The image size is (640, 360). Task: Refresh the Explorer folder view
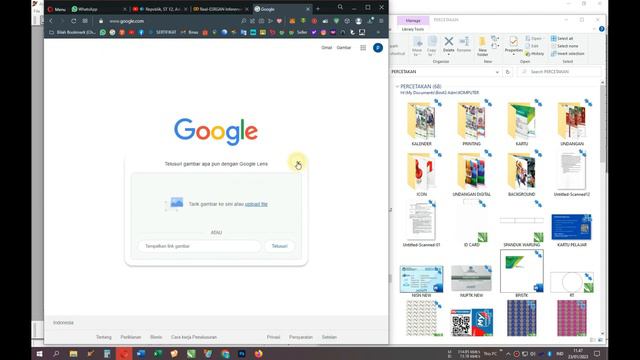(x=508, y=72)
